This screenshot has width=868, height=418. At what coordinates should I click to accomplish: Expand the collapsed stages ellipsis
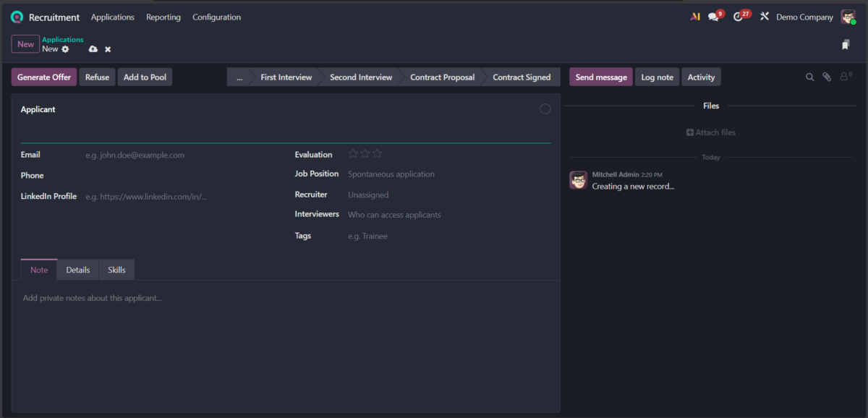click(x=239, y=77)
